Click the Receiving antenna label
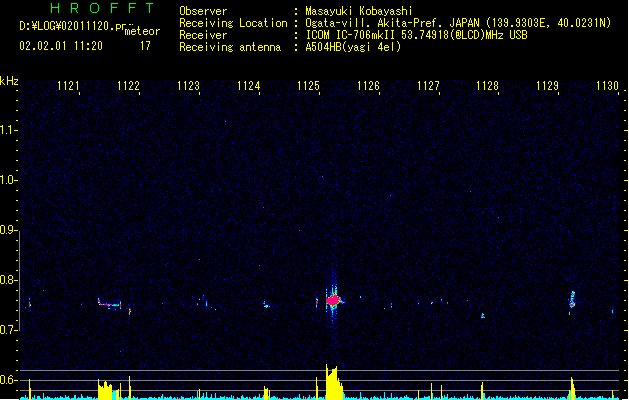629x400 pixels. coord(230,47)
